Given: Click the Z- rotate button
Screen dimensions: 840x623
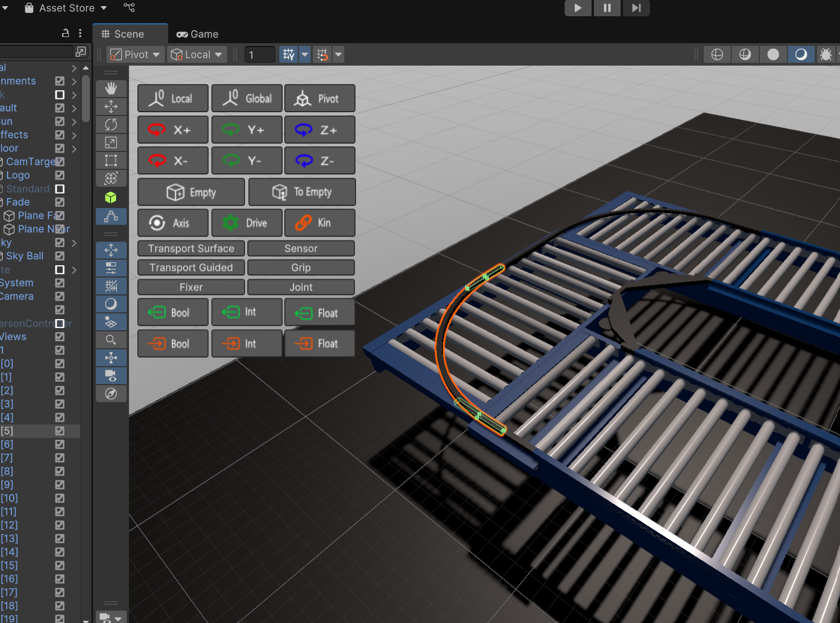Looking at the screenshot, I should tap(320, 161).
